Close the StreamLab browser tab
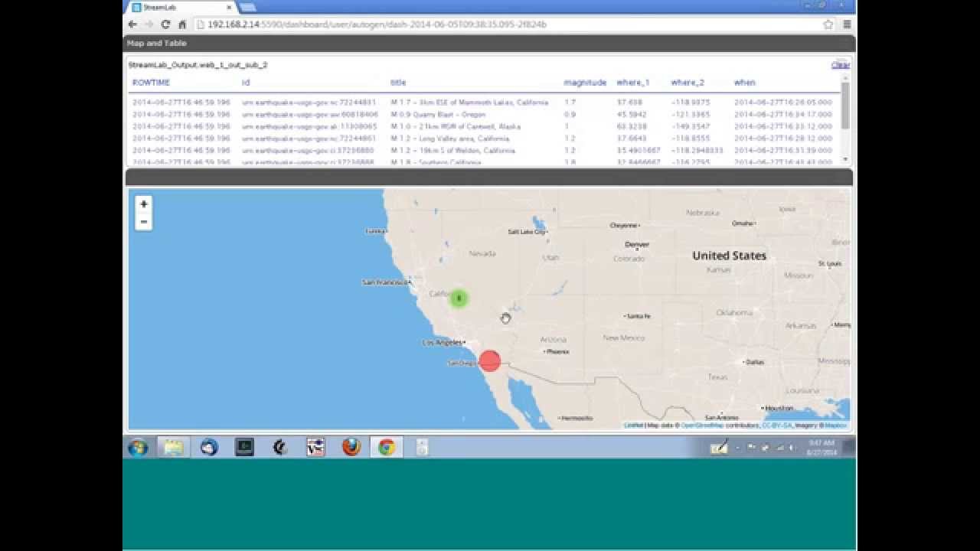The height and width of the screenshot is (551, 980). click(229, 7)
